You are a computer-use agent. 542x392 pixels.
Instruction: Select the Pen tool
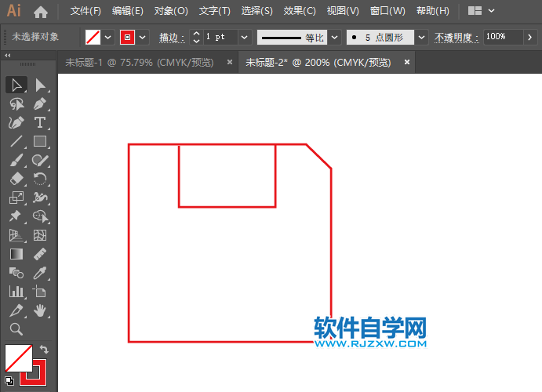coord(40,104)
